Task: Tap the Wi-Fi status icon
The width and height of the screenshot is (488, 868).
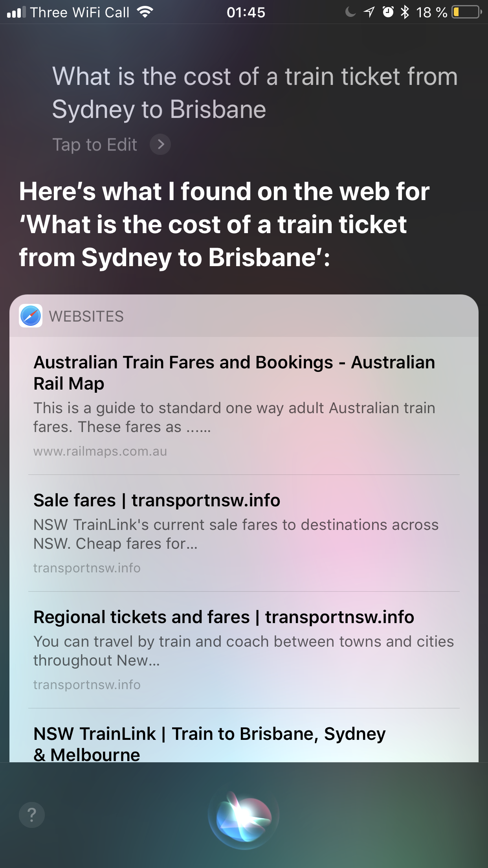Action: tap(145, 12)
